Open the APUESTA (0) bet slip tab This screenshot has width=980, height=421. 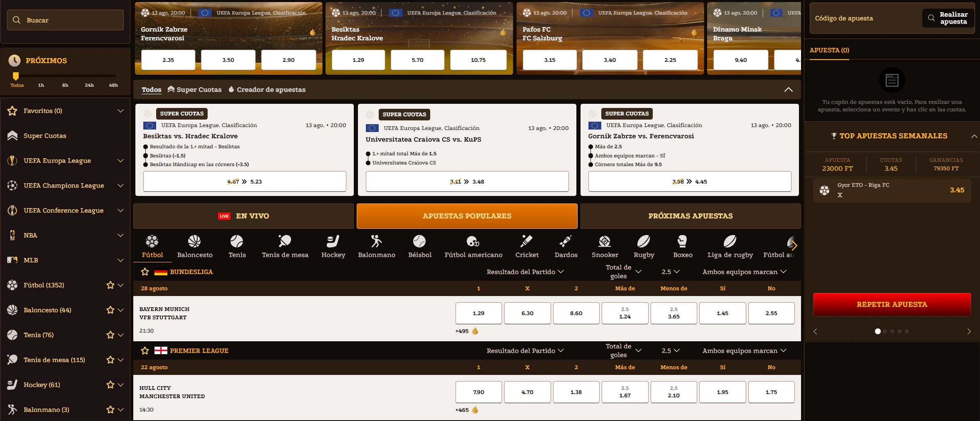tap(829, 50)
